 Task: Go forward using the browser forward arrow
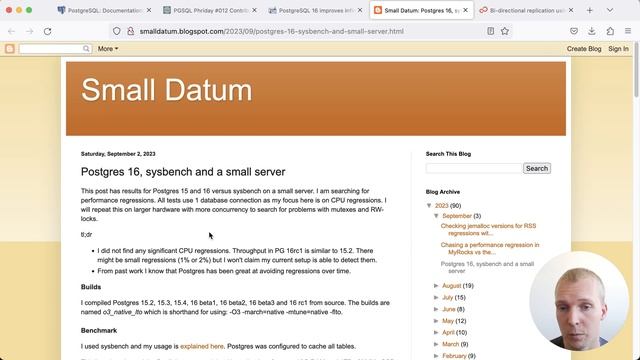(29, 31)
